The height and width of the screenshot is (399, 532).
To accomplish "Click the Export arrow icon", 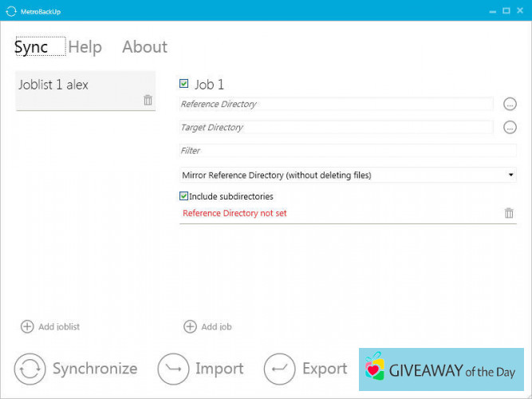I will 279,369.
